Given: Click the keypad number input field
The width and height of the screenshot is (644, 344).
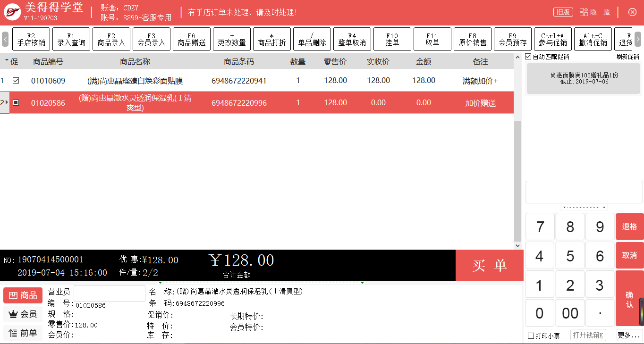Looking at the screenshot, I should click(584, 192).
